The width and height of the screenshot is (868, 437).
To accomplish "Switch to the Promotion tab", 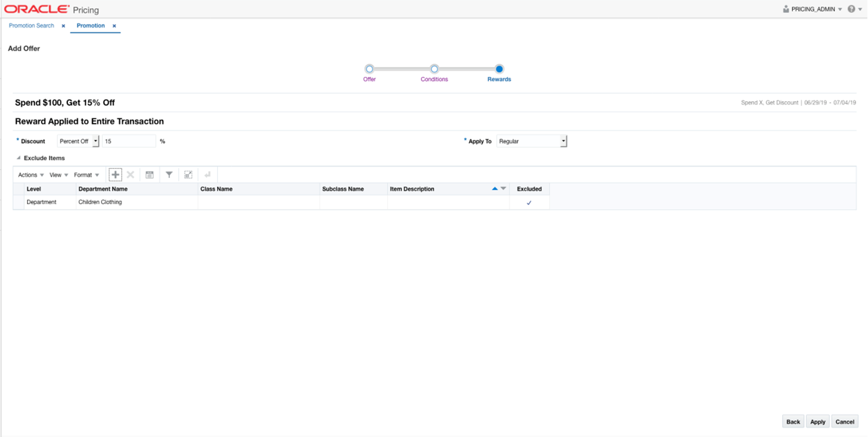I will pos(91,26).
